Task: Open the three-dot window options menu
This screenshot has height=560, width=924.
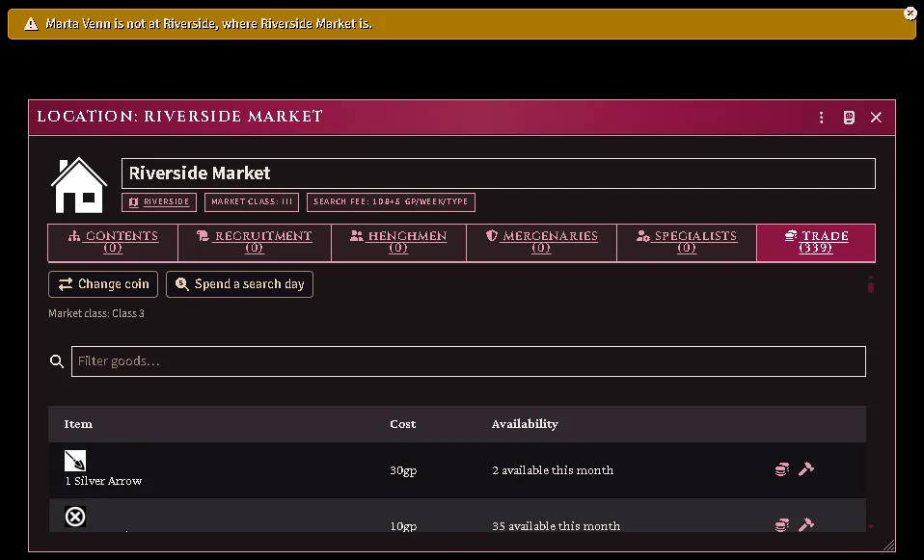Action: 821,118
